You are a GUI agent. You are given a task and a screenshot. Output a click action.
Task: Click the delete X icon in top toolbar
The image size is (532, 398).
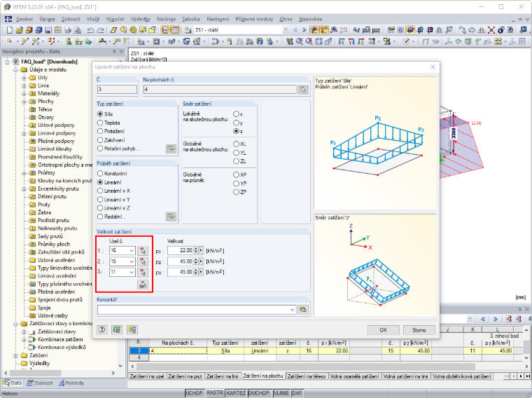click(x=491, y=30)
